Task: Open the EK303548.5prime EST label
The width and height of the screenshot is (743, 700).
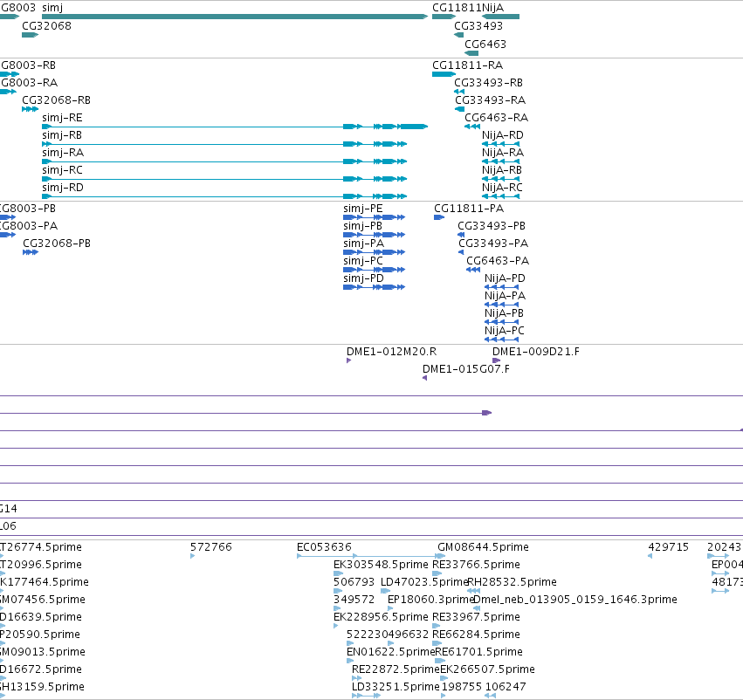Action: point(381,565)
